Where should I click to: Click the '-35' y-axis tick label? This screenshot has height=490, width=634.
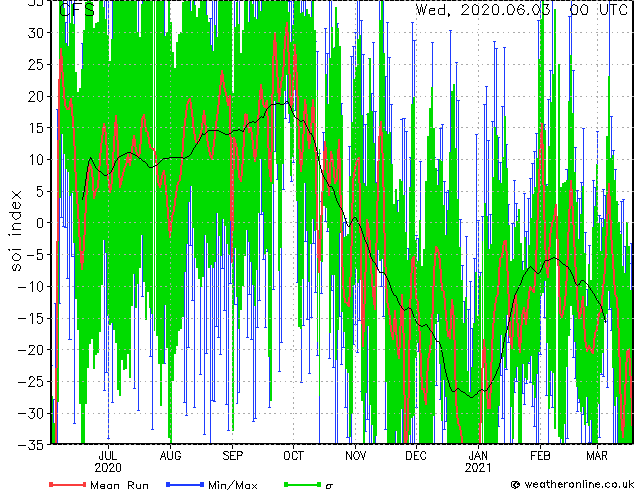tap(31, 445)
